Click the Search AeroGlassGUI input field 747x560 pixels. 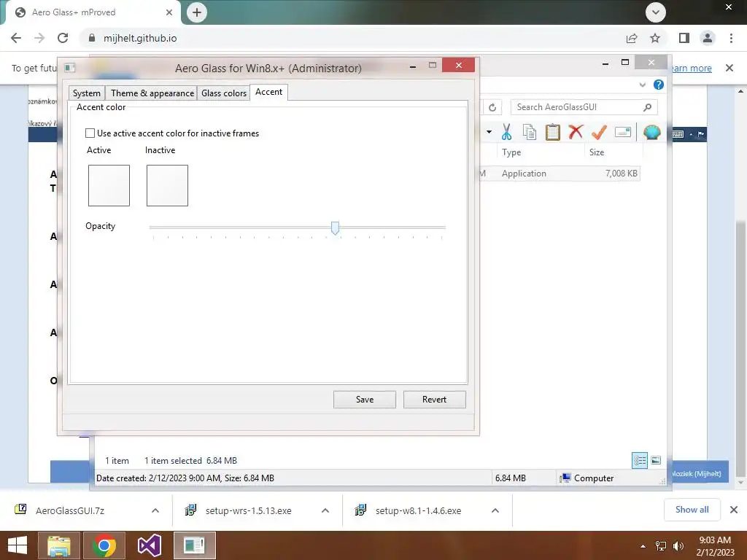coord(578,107)
